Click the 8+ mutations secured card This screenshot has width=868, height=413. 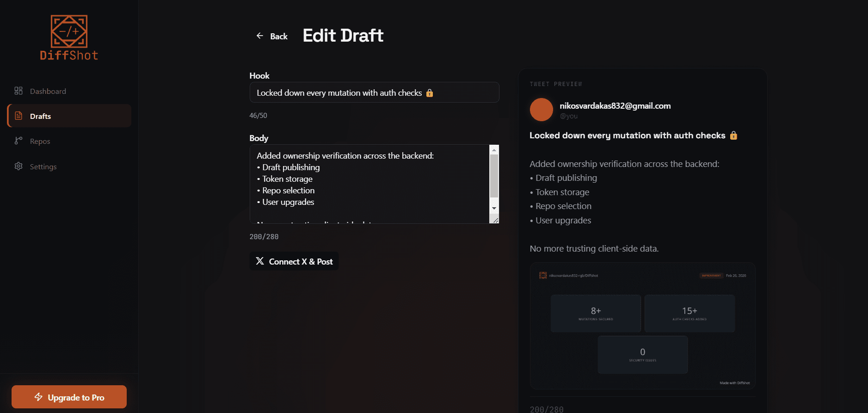point(596,314)
